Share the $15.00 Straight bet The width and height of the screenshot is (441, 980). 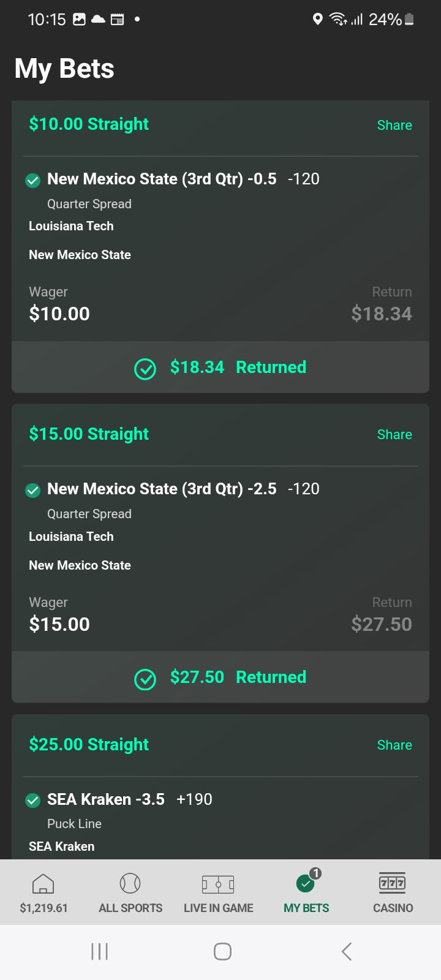click(x=394, y=435)
